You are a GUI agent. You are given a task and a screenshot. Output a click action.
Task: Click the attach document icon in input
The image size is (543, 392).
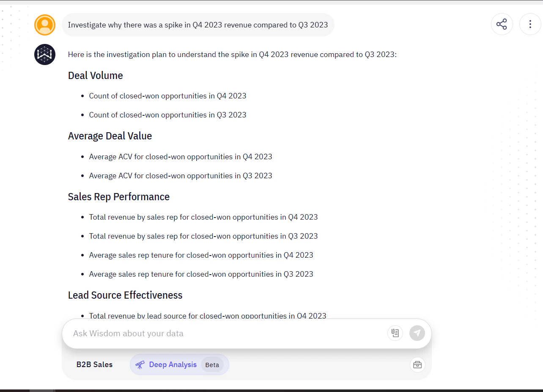pyautogui.click(x=395, y=333)
